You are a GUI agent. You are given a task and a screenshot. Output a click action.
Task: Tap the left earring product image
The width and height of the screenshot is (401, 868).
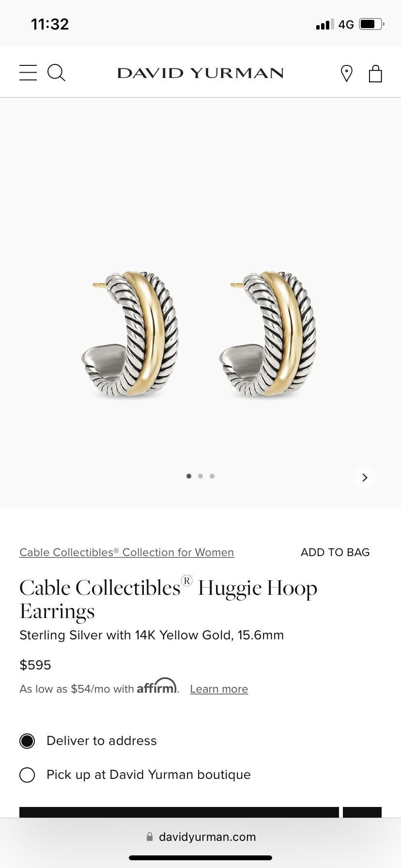[x=130, y=334]
